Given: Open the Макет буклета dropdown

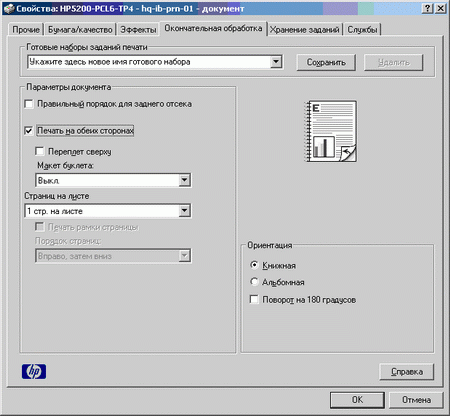Looking at the screenshot, I should click(184, 180).
